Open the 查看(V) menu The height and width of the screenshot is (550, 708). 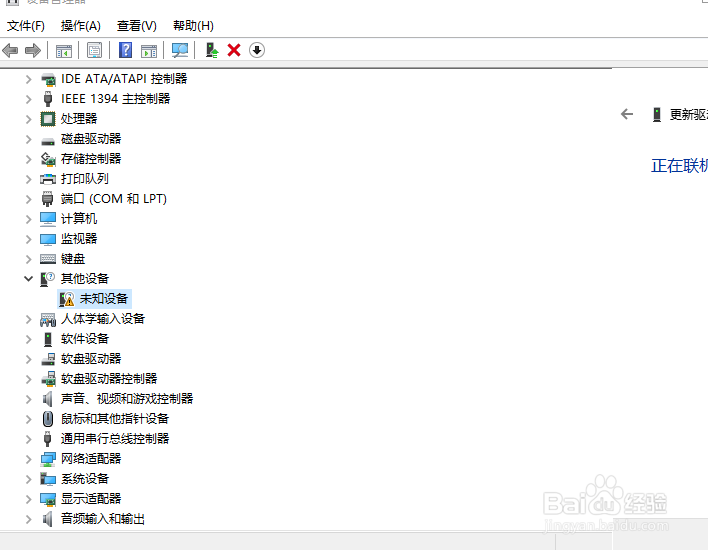(x=137, y=26)
